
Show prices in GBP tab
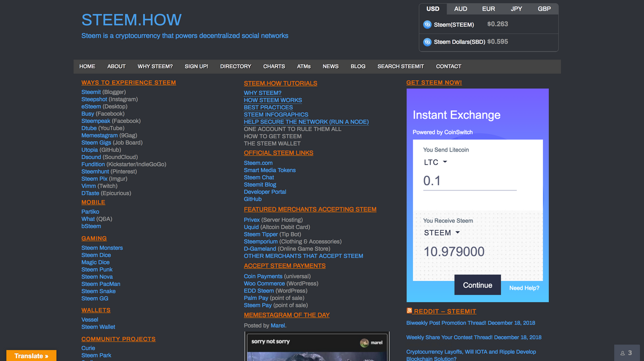(544, 9)
